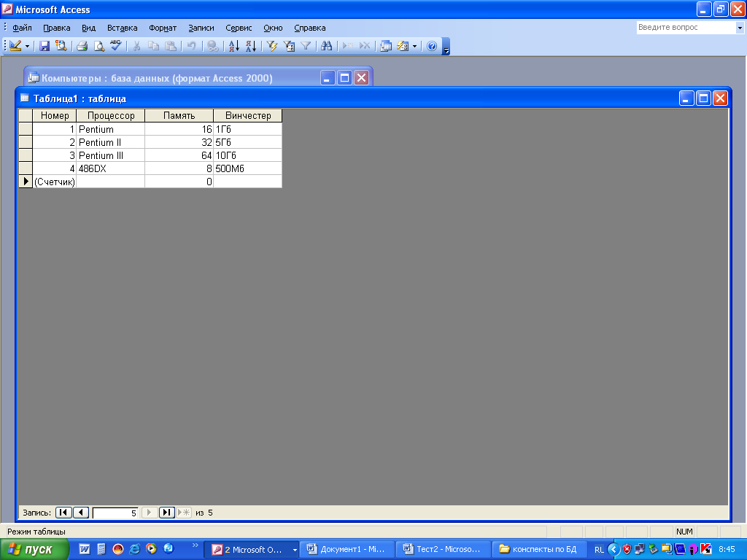Click the '10Гб' cell
The image size is (747, 560).
click(248, 156)
